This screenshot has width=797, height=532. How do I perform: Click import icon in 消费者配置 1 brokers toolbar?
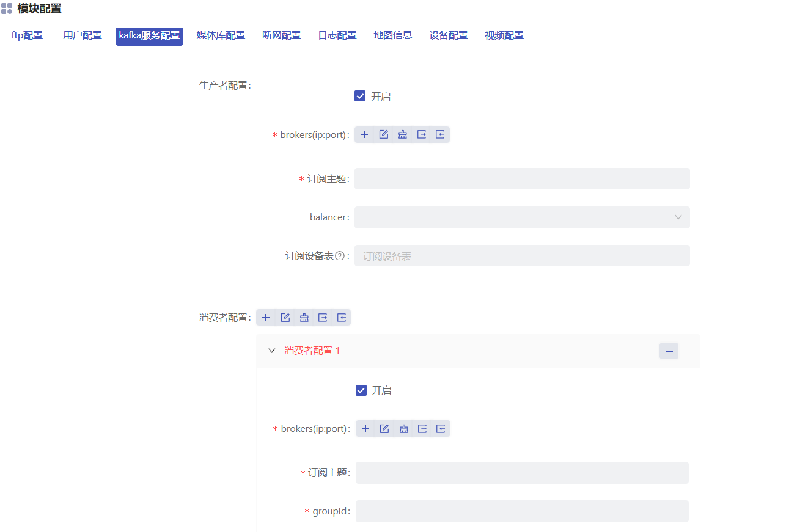(x=441, y=429)
